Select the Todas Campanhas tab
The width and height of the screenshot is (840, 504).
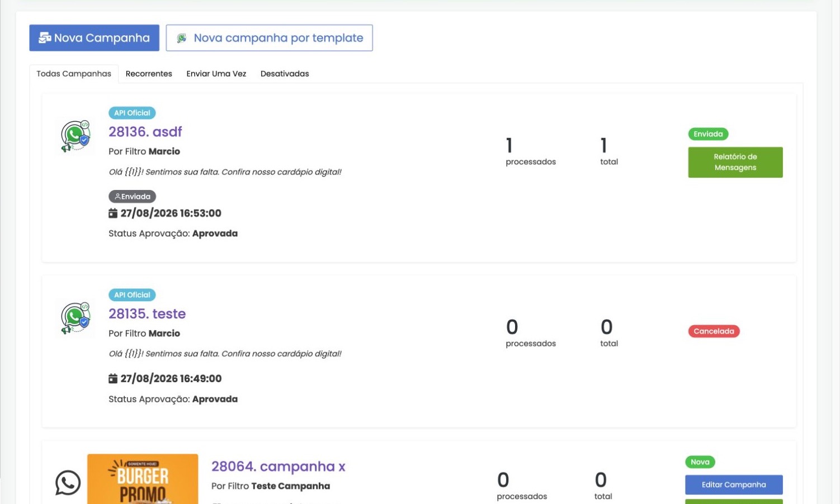(74, 74)
